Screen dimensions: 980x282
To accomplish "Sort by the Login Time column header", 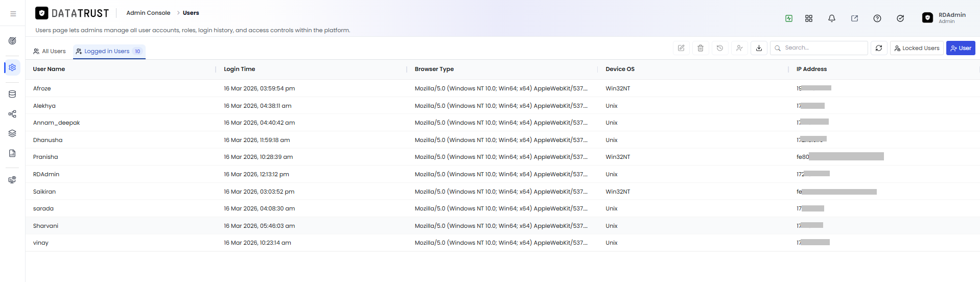I will [x=239, y=69].
